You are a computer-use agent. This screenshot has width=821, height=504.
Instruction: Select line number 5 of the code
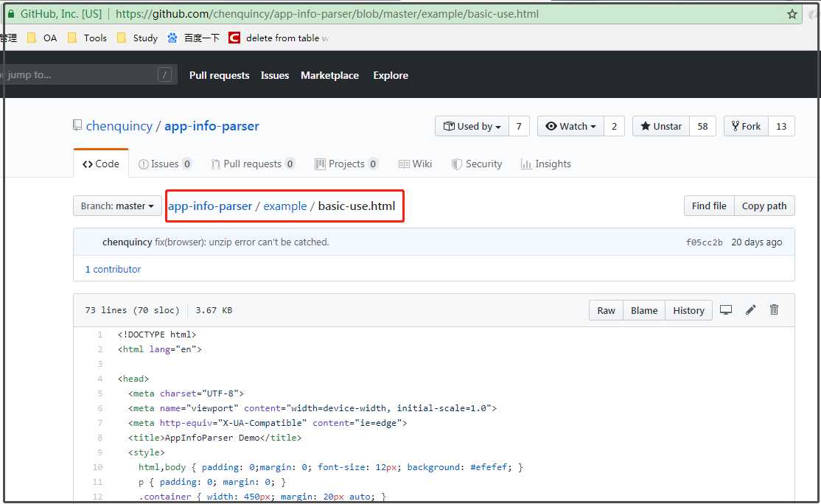pos(99,393)
